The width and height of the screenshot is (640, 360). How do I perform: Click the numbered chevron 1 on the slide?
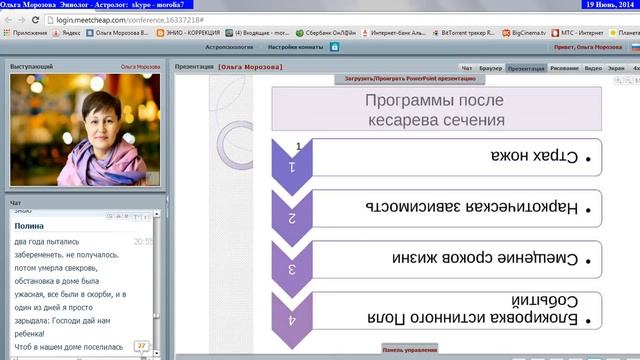click(292, 167)
